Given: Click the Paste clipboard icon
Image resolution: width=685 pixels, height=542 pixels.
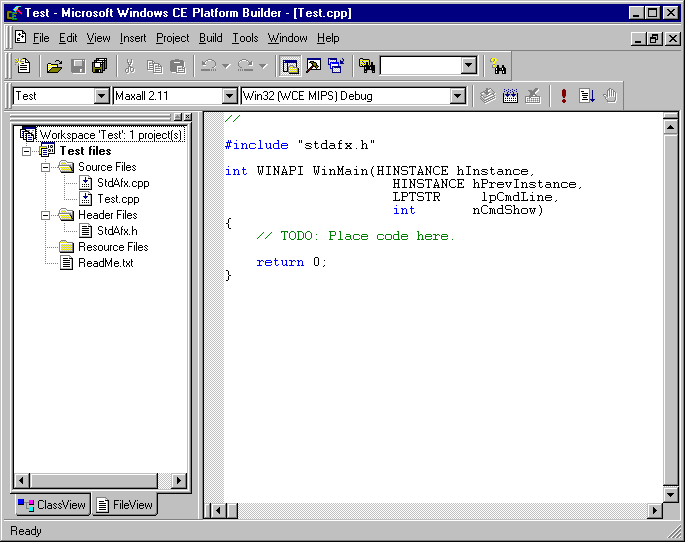Looking at the screenshot, I should pos(178,66).
